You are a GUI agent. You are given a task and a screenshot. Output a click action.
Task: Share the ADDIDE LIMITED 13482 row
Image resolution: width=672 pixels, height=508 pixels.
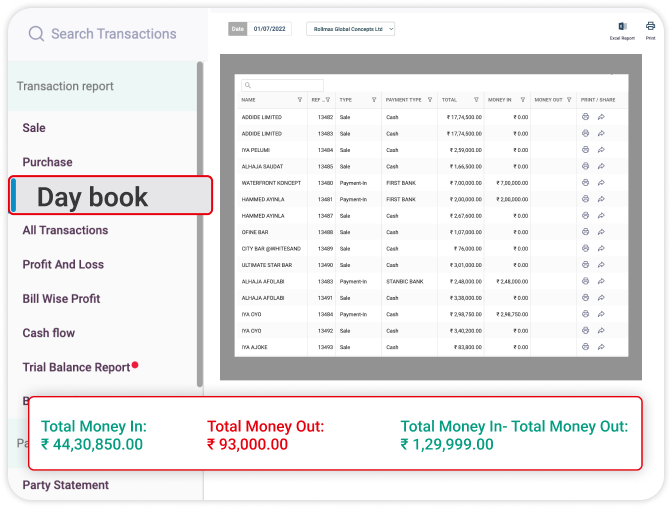pyautogui.click(x=601, y=117)
